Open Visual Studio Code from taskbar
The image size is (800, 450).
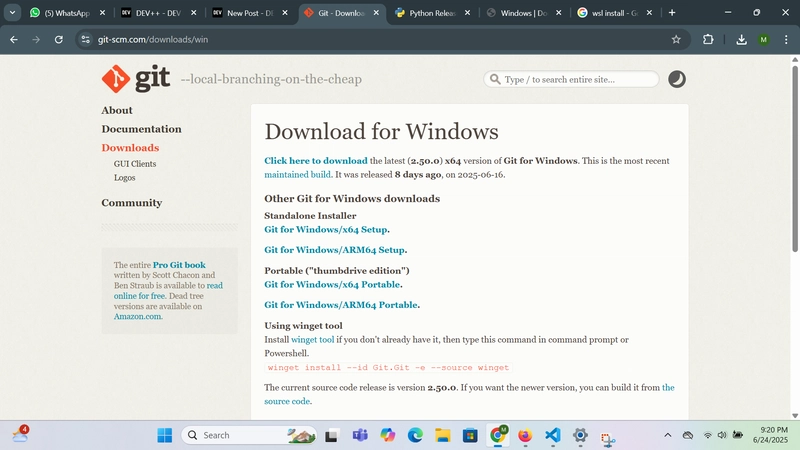553,435
